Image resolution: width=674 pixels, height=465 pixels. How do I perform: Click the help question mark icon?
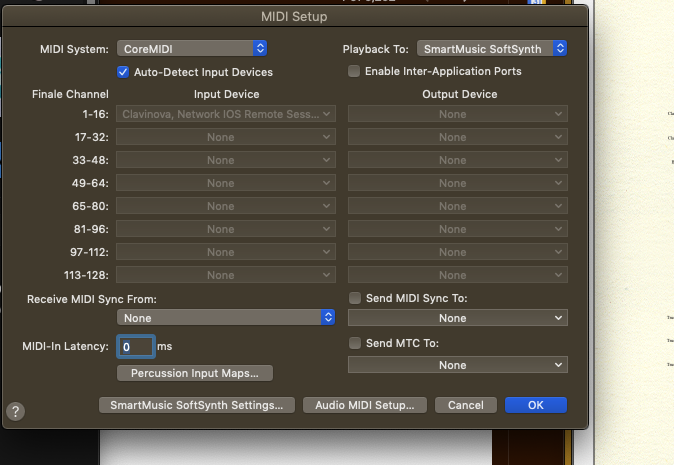tap(15, 411)
